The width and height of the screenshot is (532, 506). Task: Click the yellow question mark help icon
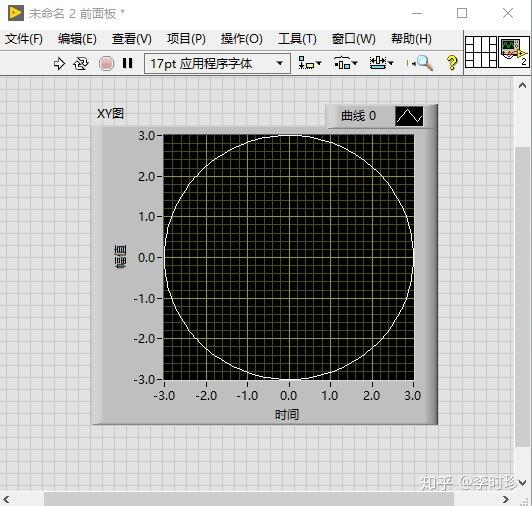[452, 63]
